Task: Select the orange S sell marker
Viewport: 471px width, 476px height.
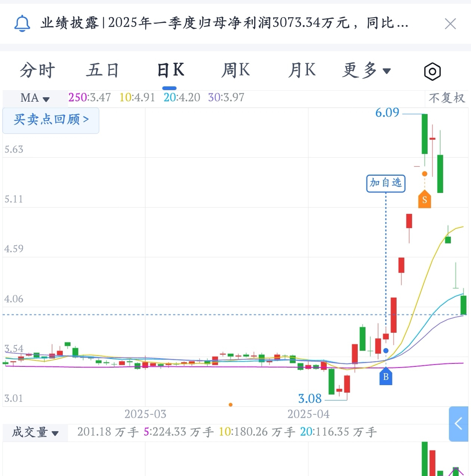Action: (425, 199)
